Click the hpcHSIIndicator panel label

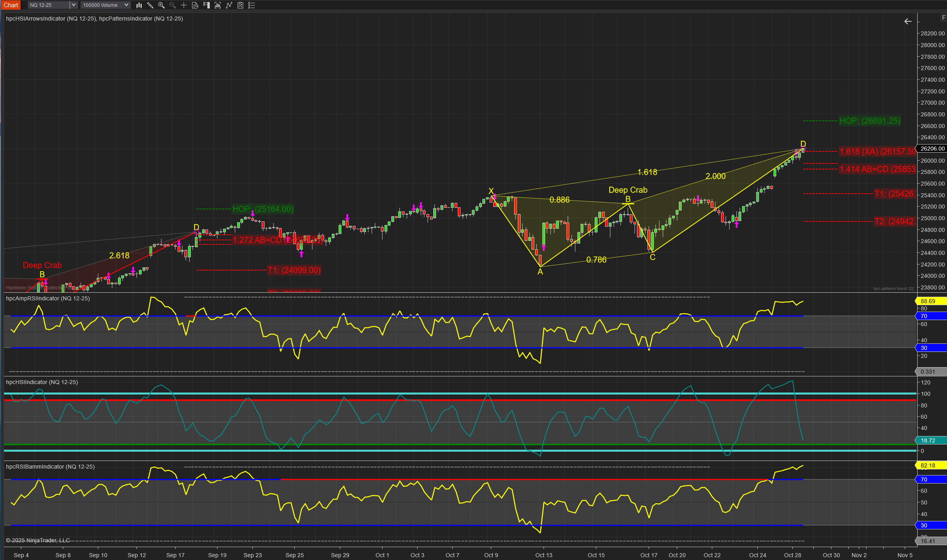click(42, 382)
